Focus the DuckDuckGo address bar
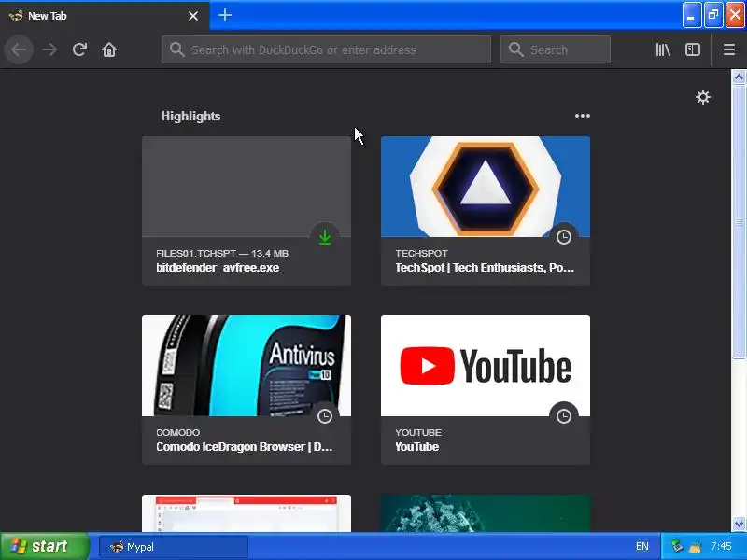 326,49
